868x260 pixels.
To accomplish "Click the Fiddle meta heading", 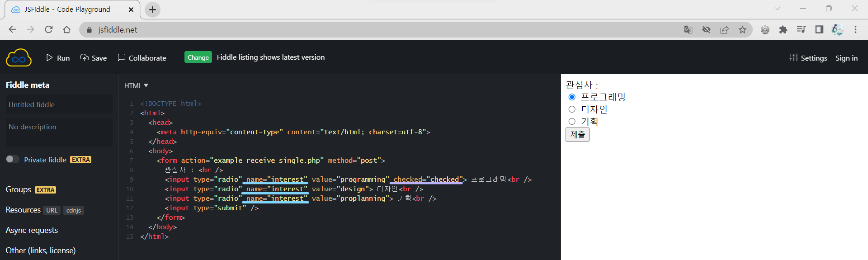I will click(28, 85).
